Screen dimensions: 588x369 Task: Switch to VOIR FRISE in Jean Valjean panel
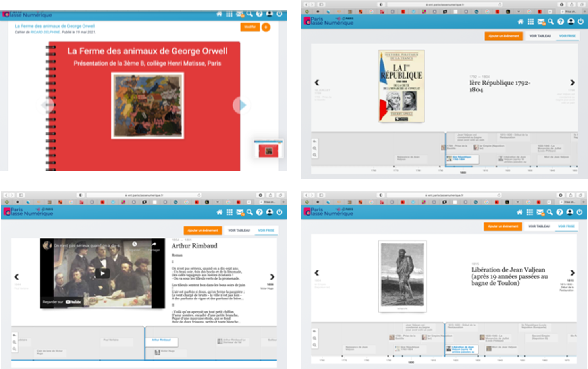566,226
